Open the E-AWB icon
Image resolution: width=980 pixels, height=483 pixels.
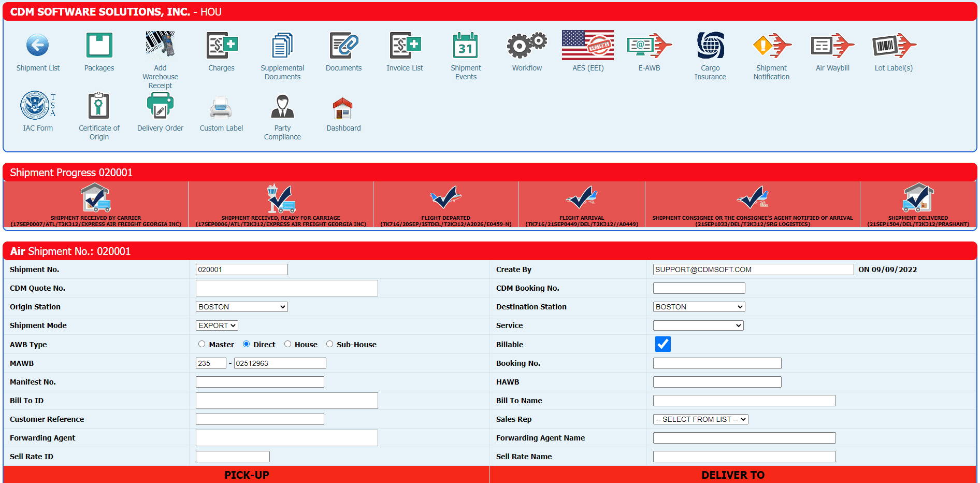tap(649, 46)
